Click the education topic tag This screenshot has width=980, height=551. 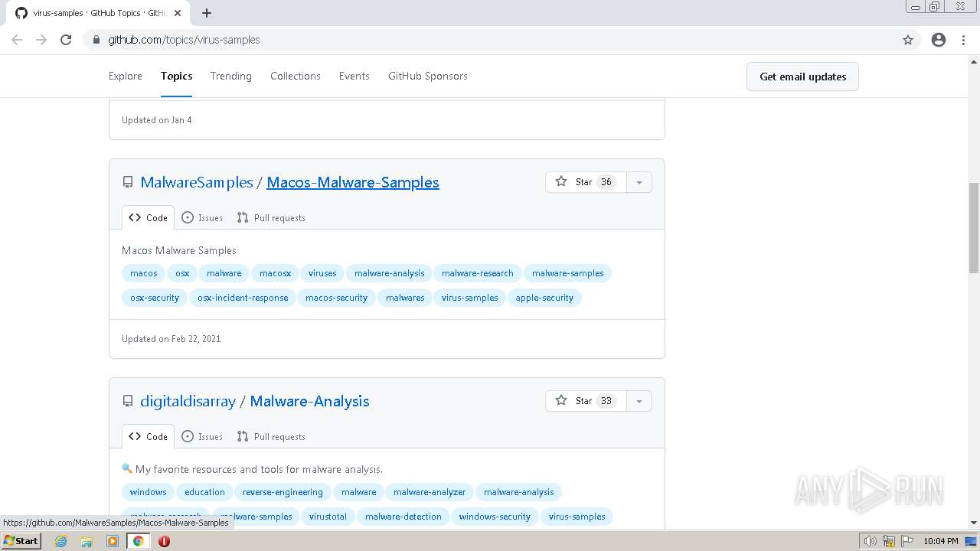click(204, 492)
